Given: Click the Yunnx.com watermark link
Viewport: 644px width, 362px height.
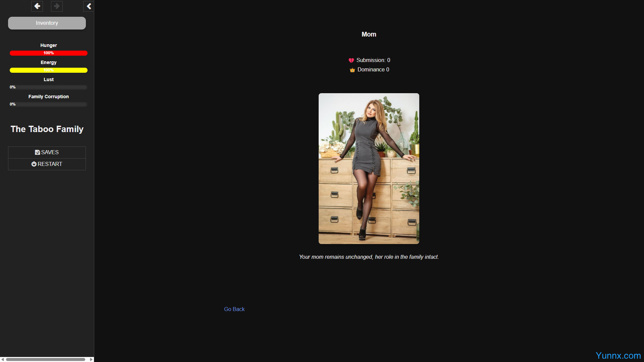Looking at the screenshot, I should [618, 355].
